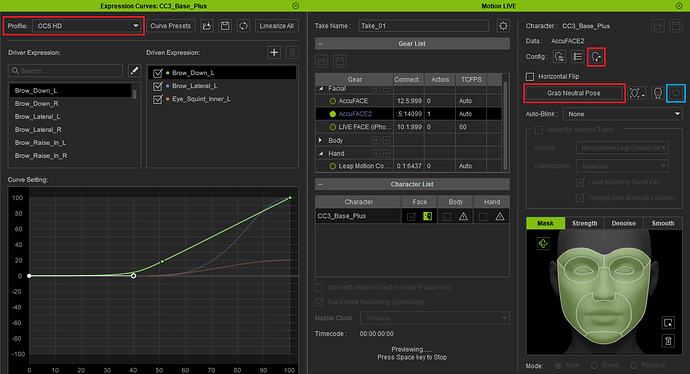Click select-region icon on mask view
This screenshot has width=690, height=374.
tap(668, 323)
